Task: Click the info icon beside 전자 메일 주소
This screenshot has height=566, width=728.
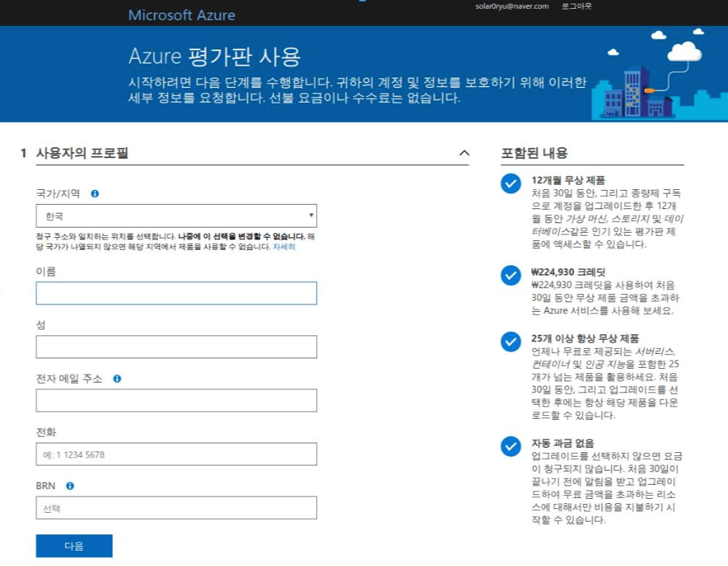Action: pos(117,379)
